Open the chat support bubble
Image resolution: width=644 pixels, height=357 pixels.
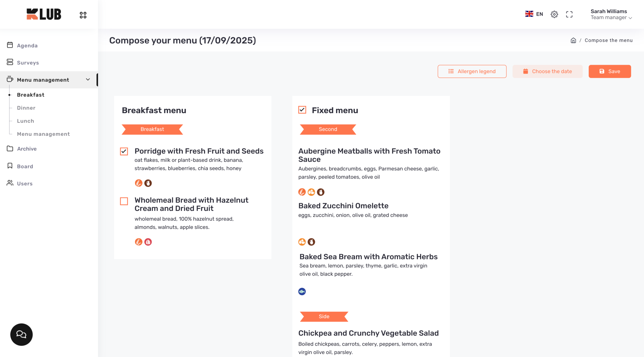(21, 334)
